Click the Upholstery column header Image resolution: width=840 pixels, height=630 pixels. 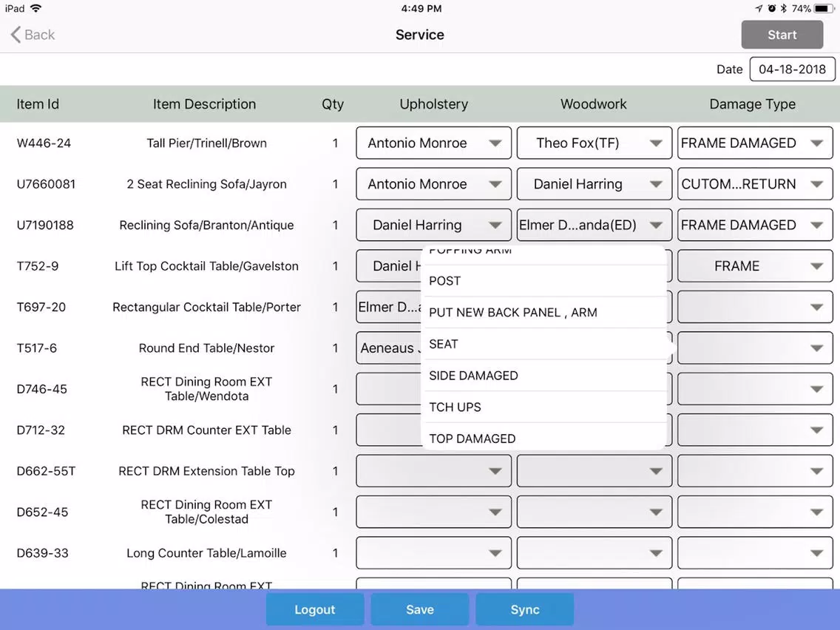[x=434, y=104]
